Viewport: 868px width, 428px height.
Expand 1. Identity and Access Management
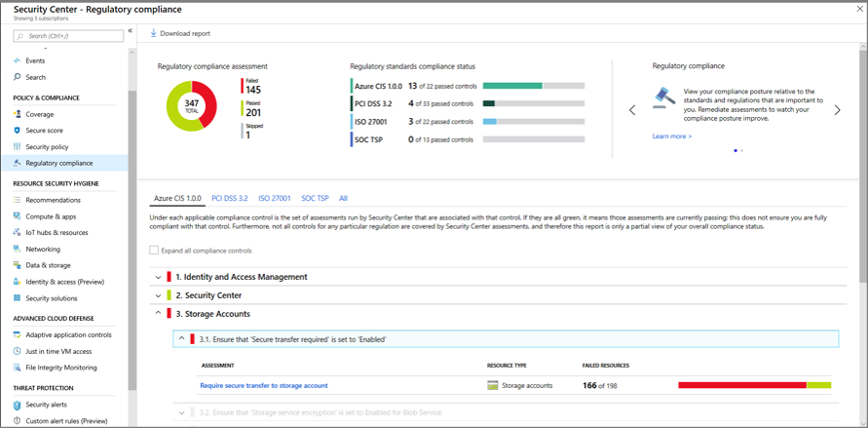coord(159,277)
